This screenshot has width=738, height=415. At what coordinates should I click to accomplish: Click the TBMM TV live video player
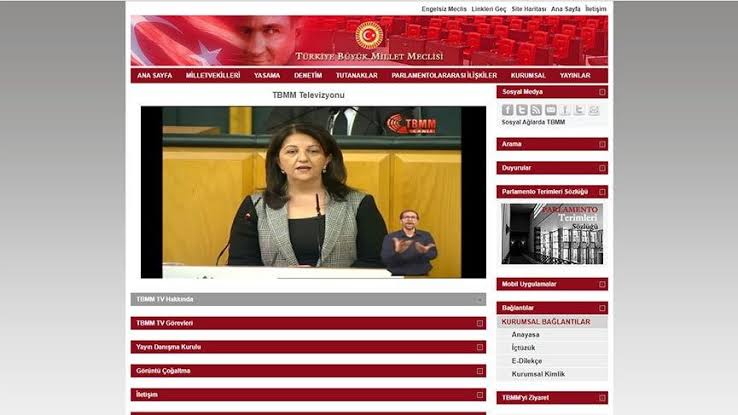tap(313, 192)
